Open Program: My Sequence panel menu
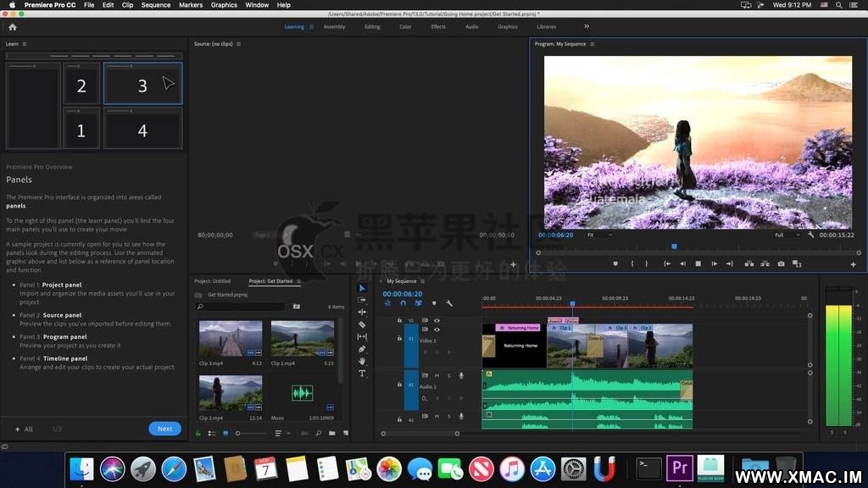 point(593,44)
